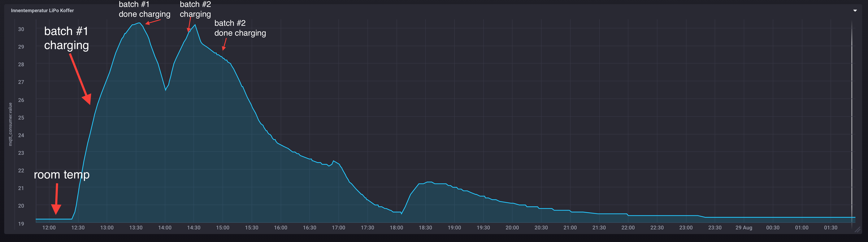This screenshot has height=242, width=868.
Task: Click the 18:30 time axis label
Action: click(x=425, y=228)
